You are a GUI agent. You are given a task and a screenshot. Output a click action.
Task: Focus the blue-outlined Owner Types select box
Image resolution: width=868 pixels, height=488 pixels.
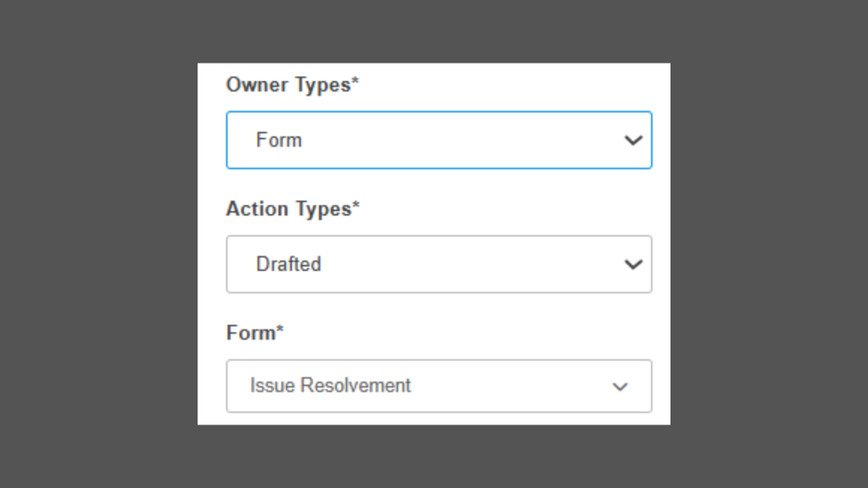coord(475,140)
